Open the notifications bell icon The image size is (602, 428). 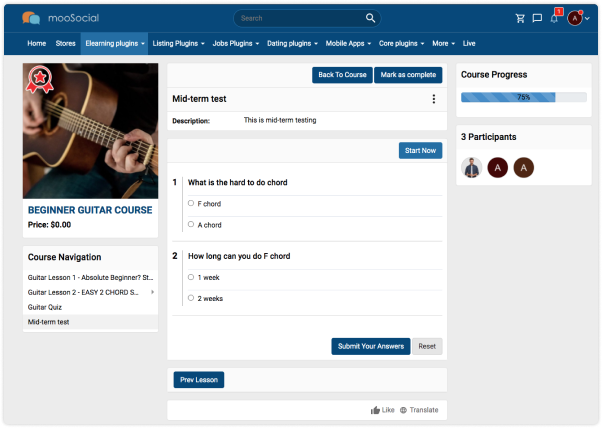coord(554,19)
